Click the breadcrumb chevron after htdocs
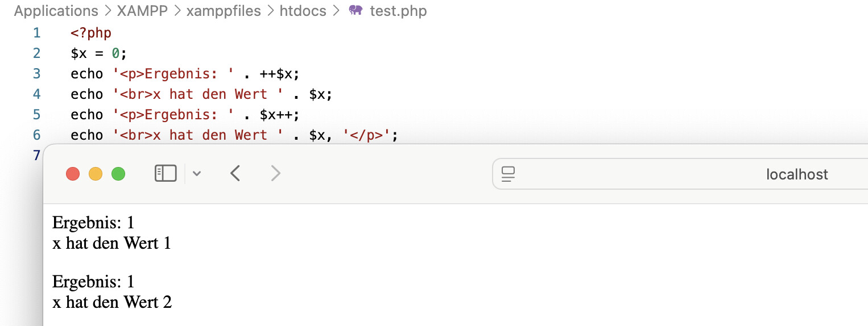Image resolution: width=868 pixels, height=326 pixels. click(x=337, y=11)
